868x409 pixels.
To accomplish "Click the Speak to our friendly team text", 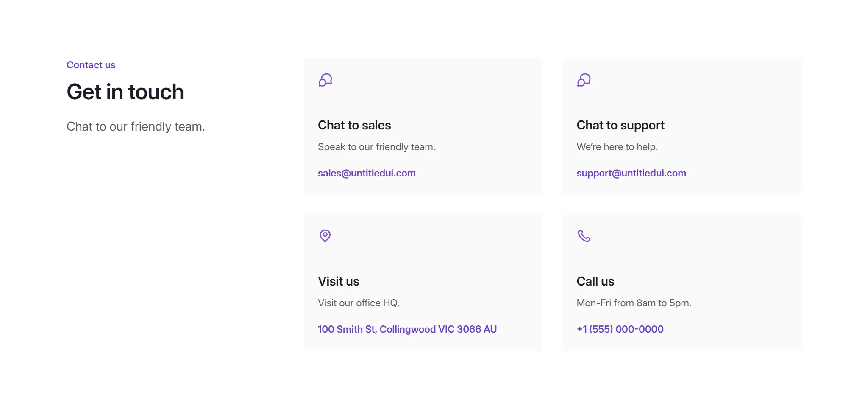I will (x=377, y=147).
